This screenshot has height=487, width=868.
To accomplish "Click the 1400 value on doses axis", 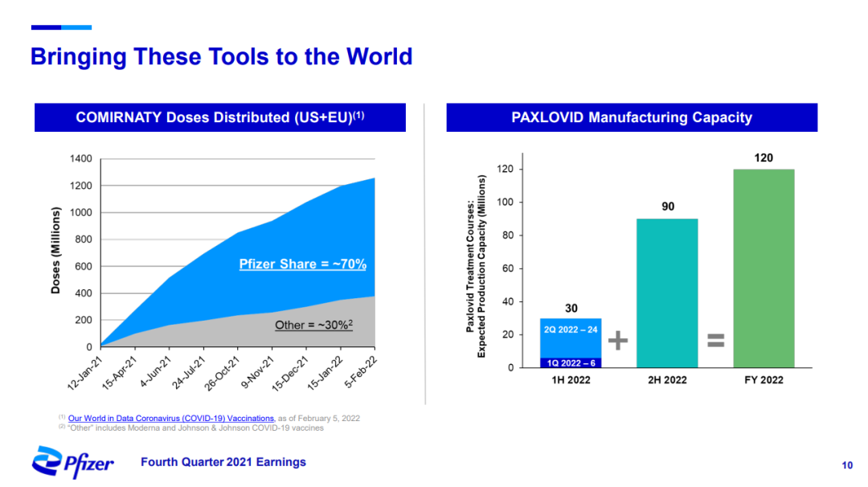I will tap(81, 159).
